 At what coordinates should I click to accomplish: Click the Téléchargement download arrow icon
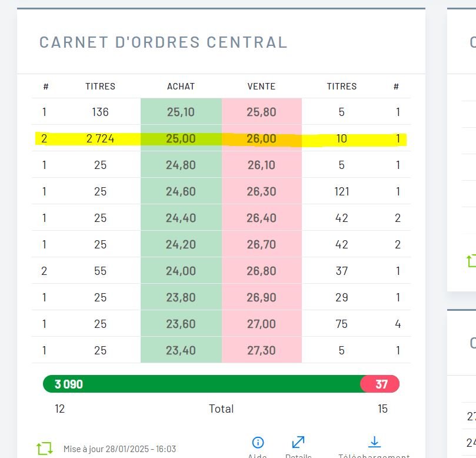(x=374, y=442)
